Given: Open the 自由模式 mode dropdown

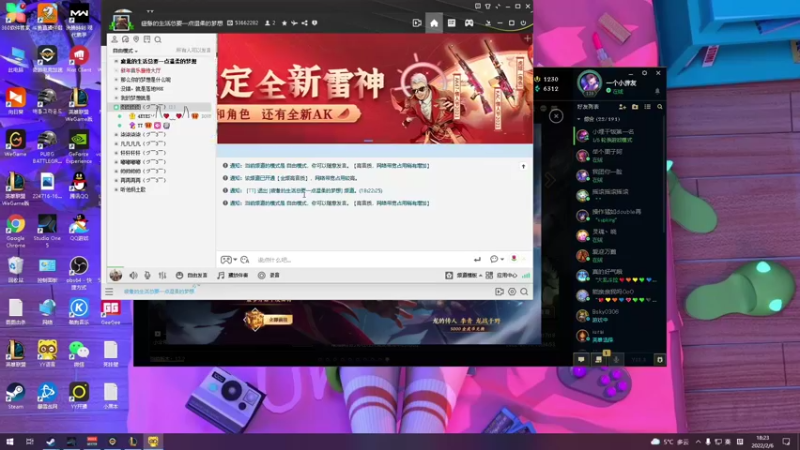Looking at the screenshot, I should tap(125, 51).
